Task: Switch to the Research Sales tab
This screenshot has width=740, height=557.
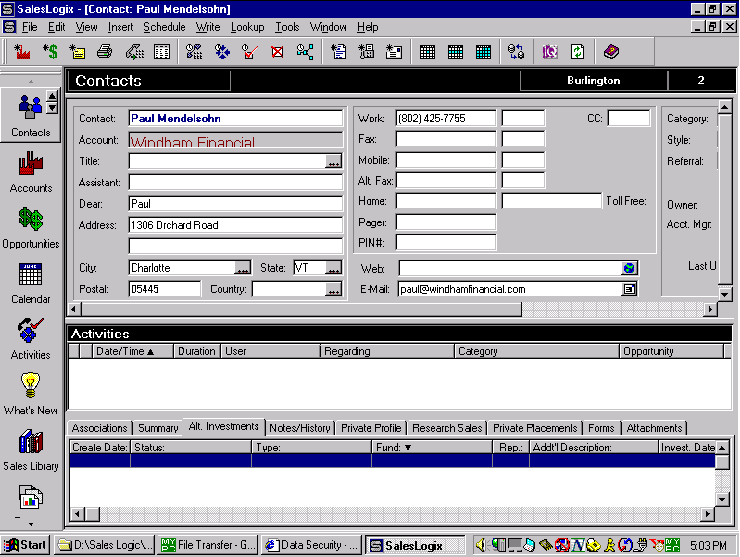Action: (x=447, y=428)
